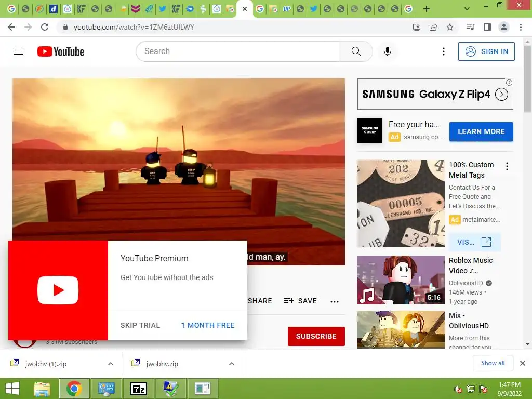Image resolution: width=532 pixels, height=399 pixels.
Task: Open network icon in system tray
Action: pos(471,389)
